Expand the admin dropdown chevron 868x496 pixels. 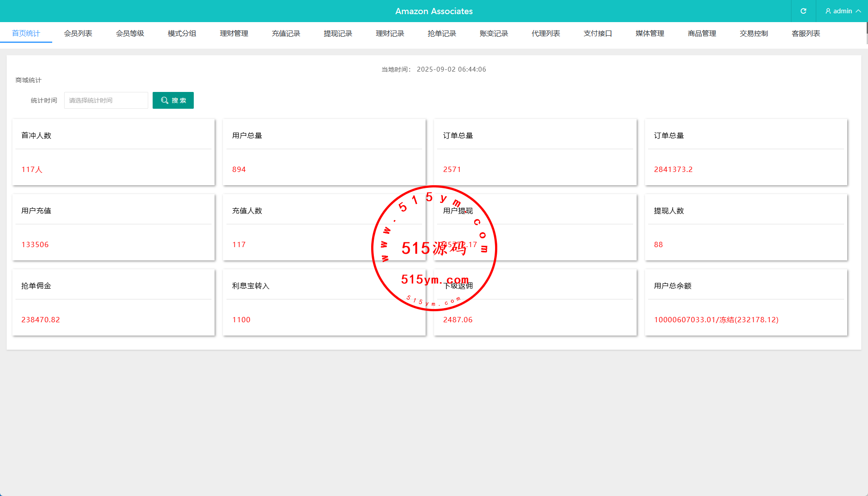pos(858,11)
